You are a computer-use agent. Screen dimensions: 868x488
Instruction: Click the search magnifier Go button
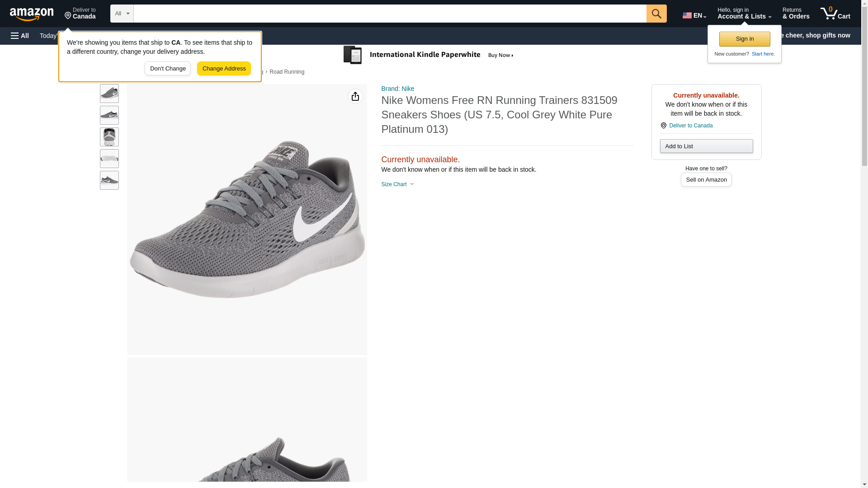point(656,14)
